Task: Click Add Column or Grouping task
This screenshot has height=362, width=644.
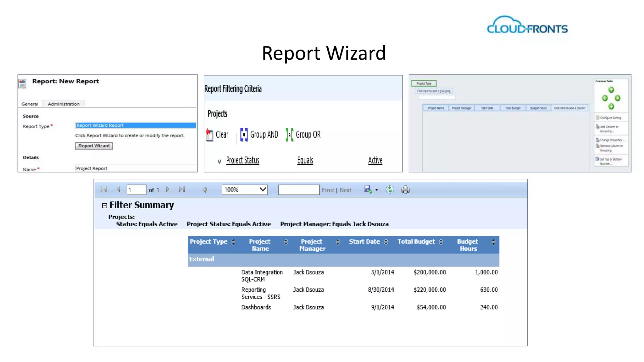Action: point(608,129)
